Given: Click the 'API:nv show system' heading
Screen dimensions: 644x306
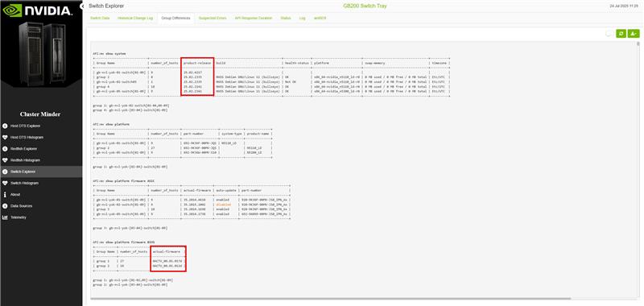Looking at the screenshot, I should point(109,54).
